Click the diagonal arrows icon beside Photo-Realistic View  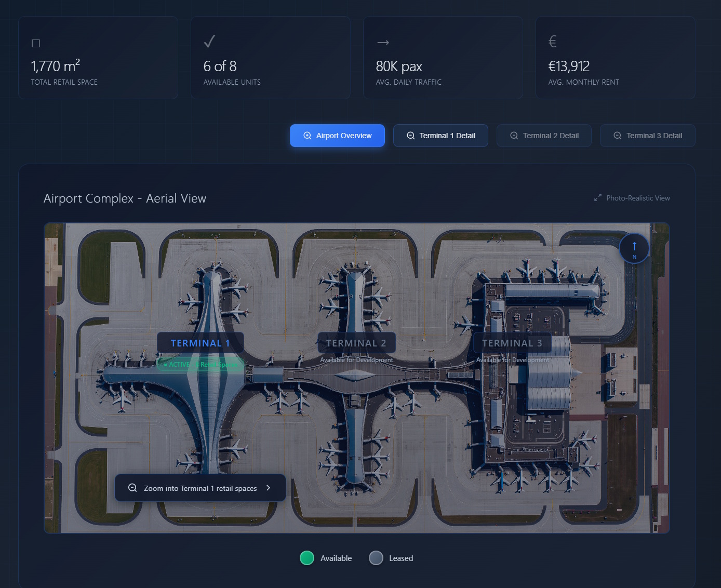[597, 197]
